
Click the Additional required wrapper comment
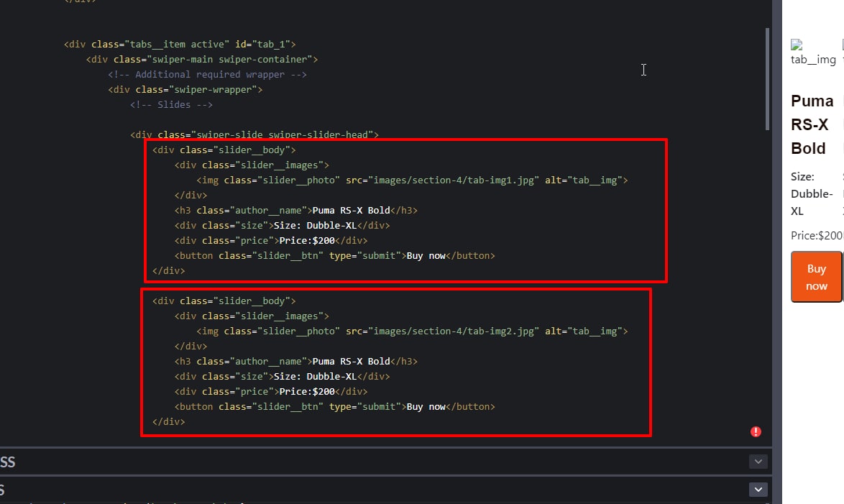[207, 74]
